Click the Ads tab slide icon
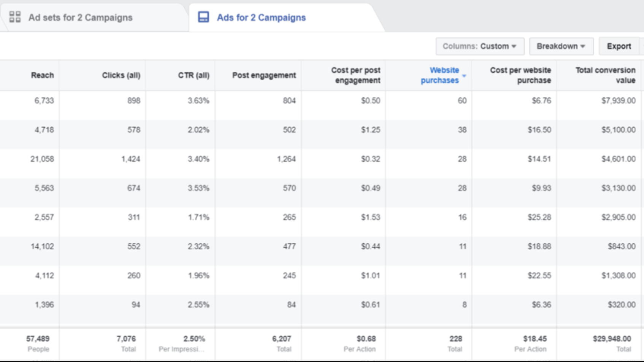Screen dimensions: 644x362 203,17
